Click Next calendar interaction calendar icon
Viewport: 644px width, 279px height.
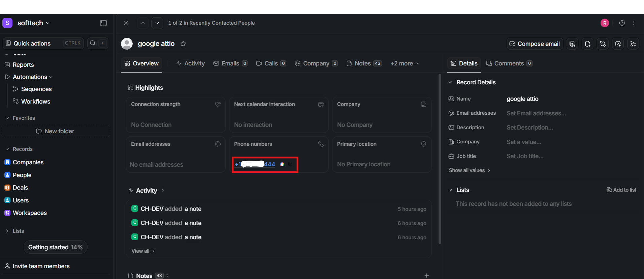(x=321, y=104)
